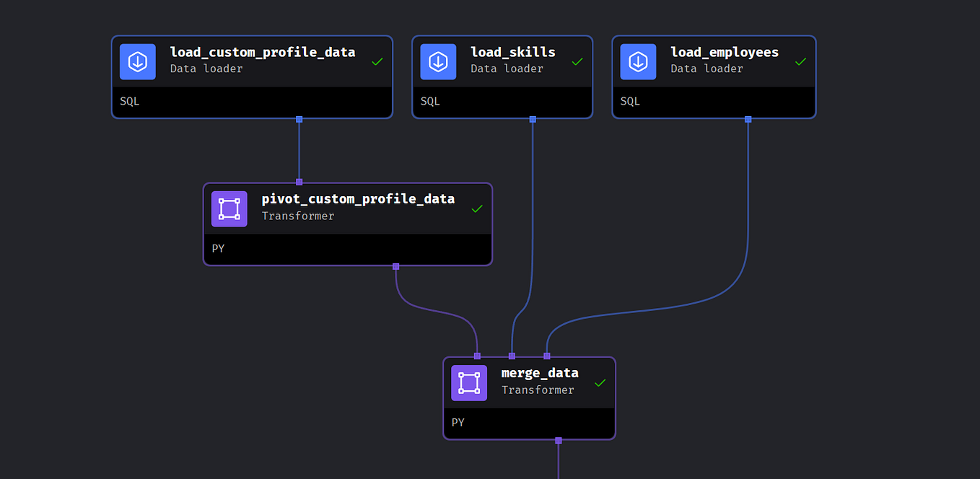Image resolution: width=980 pixels, height=479 pixels.
Task: Select the merge_data block title
Action: [x=540, y=372]
